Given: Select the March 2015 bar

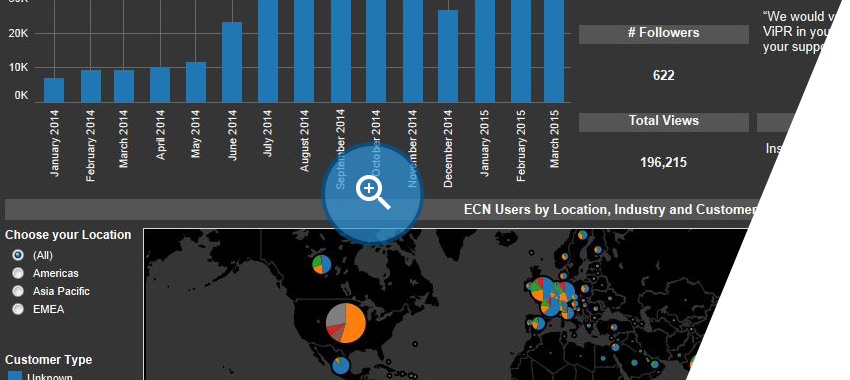Looking at the screenshot, I should 554,51.
